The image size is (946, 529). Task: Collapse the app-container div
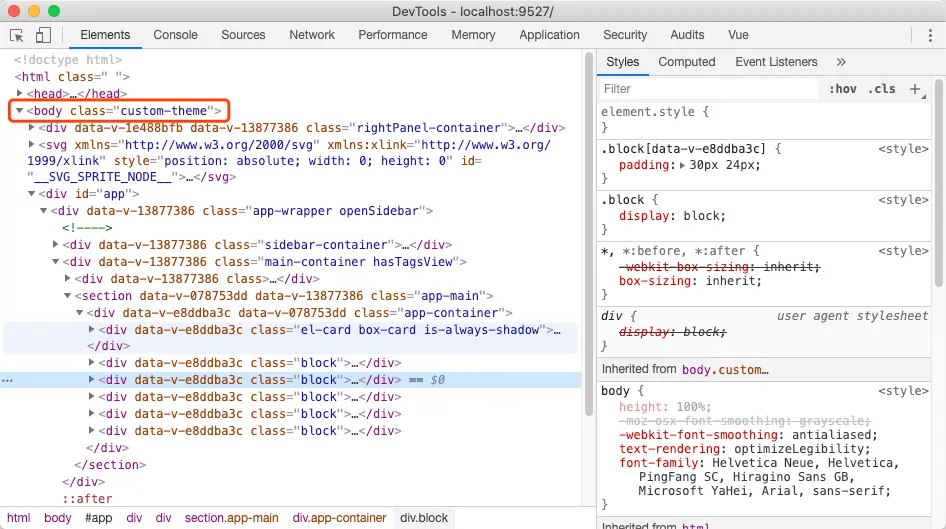tap(80, 312)
